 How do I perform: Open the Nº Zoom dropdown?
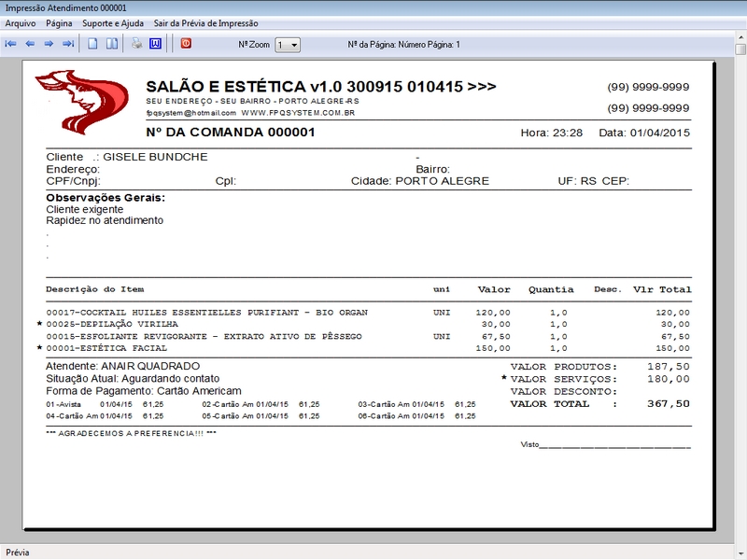pyautogui.click(x=288, y=45)
